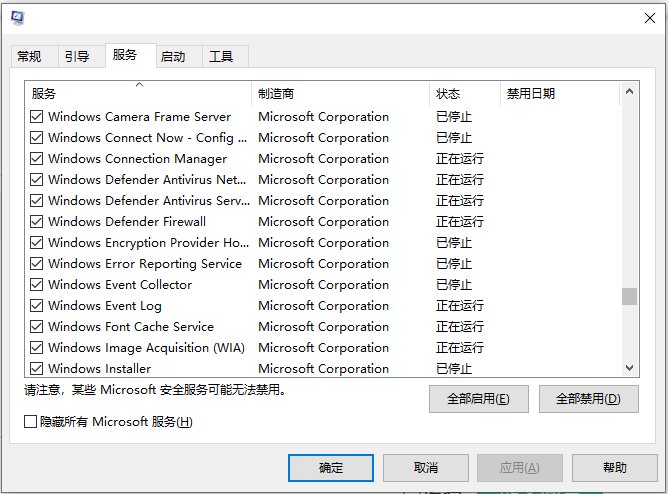
Task: Click 已停止 status of Windows Event Collector
Action: pos(454,284)
